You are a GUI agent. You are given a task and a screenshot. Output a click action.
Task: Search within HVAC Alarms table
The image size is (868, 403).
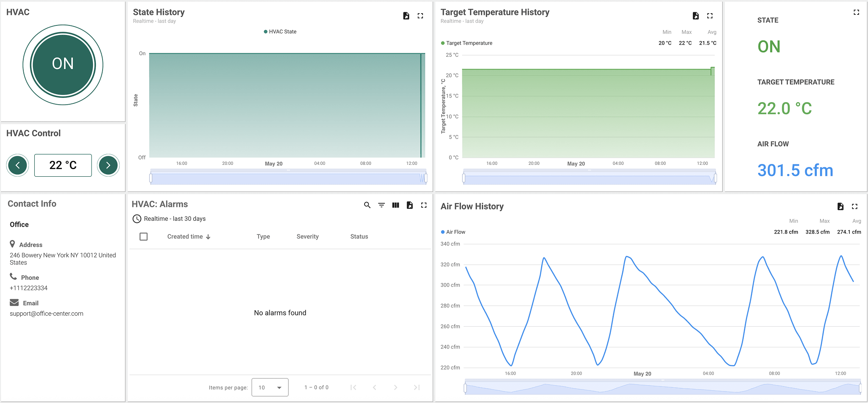point(367,205)
